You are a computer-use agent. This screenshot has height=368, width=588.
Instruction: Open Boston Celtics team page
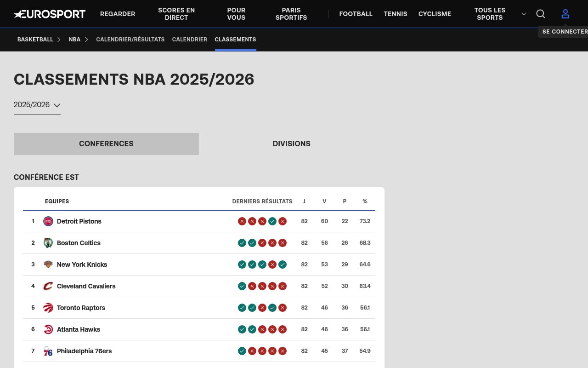click(79, 243)
